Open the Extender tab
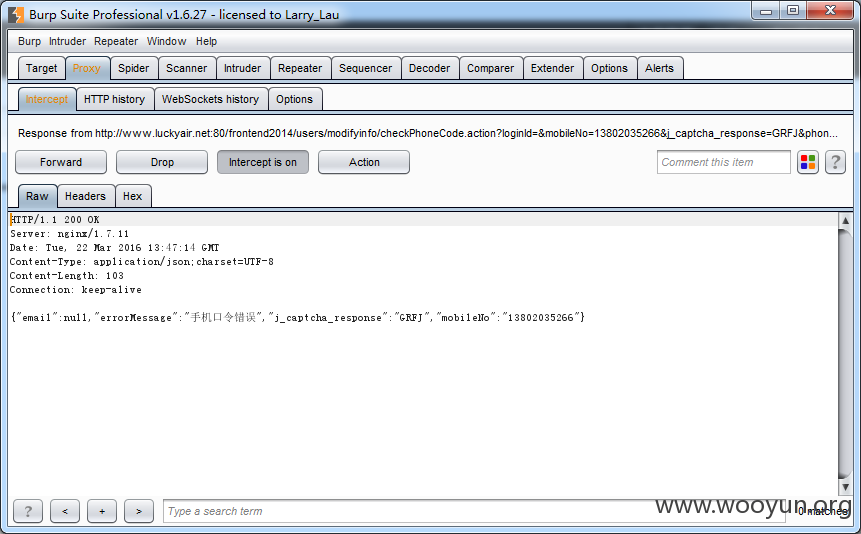The image size is (861, 534). coord(552,68)
